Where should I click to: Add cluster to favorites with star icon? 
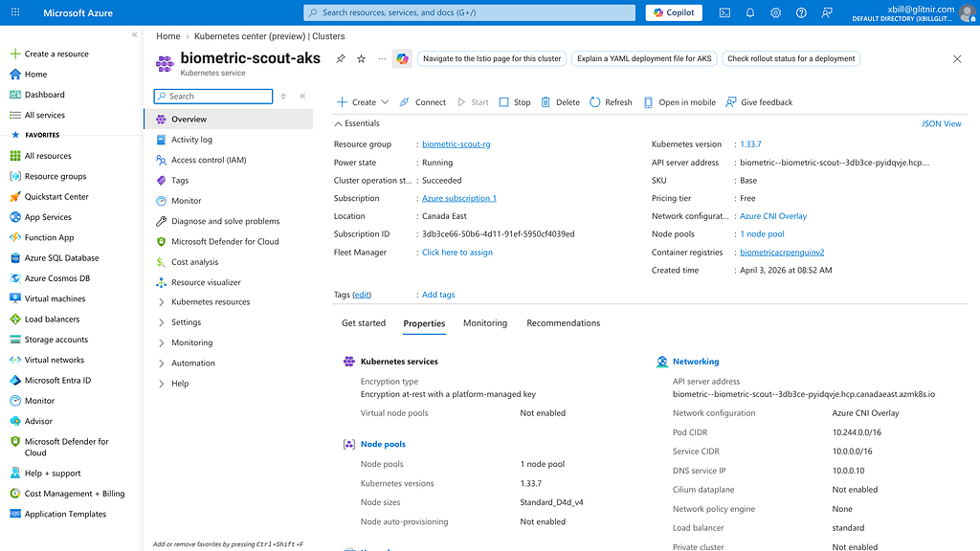click(x=361, y=58)
